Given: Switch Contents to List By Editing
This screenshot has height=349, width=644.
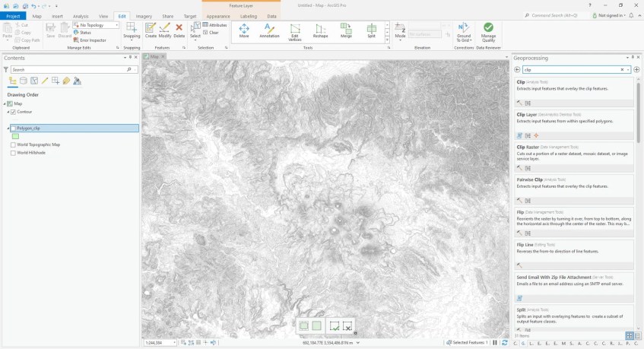Looking at the screenshot, I should tap(45, 81).
